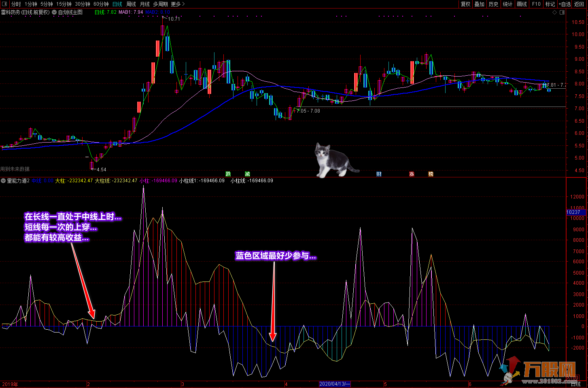Toggle the right side panel icon
588x388 pixels.
pyautogui.click(x=562, y=12)
